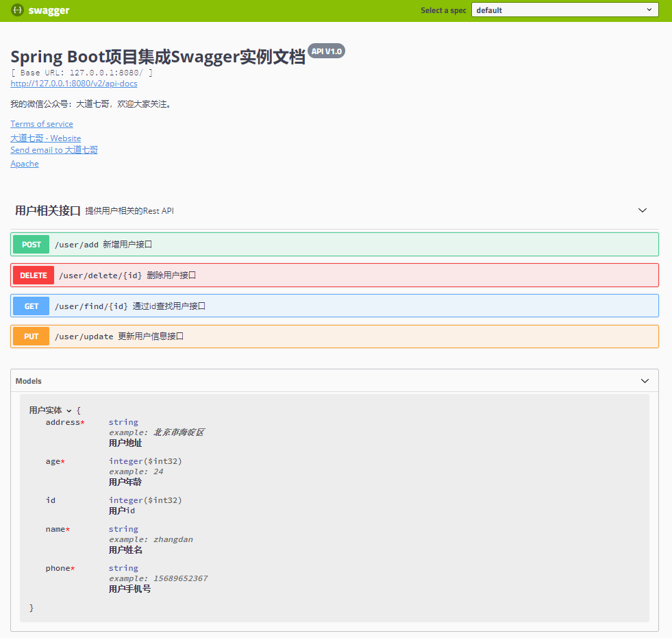Expand the /user/delete/{id} endpoint row
Screen dimensions: 672x638
click(343, 275)
